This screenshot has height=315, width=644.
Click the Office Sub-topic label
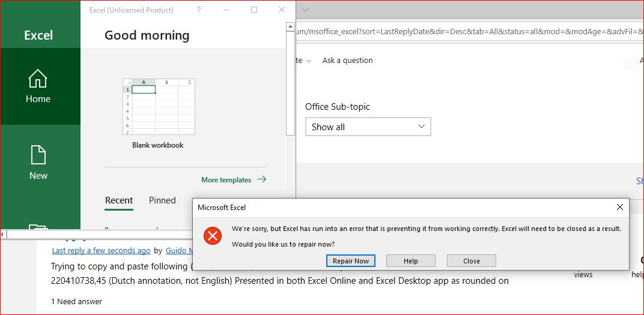(338, 107)
